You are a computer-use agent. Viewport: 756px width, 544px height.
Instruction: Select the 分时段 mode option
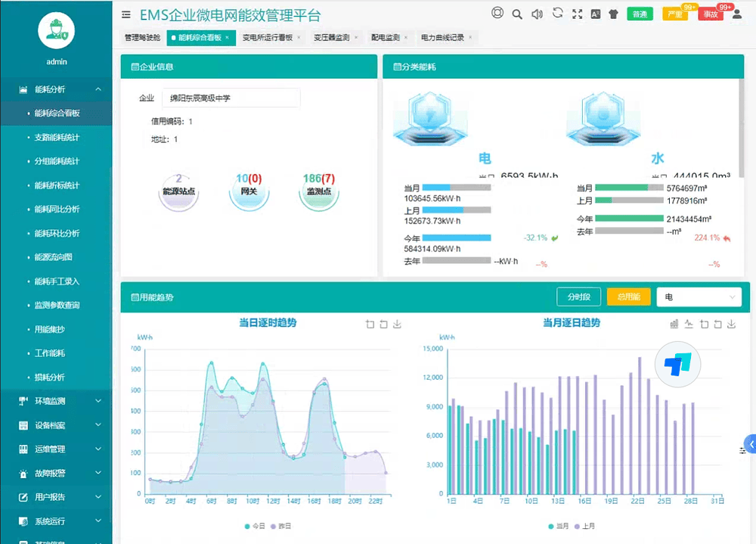578,297
